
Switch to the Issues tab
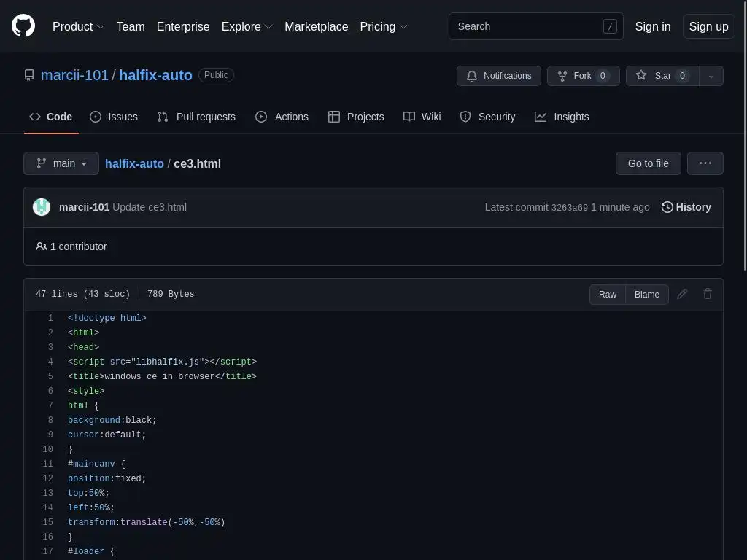114,117
